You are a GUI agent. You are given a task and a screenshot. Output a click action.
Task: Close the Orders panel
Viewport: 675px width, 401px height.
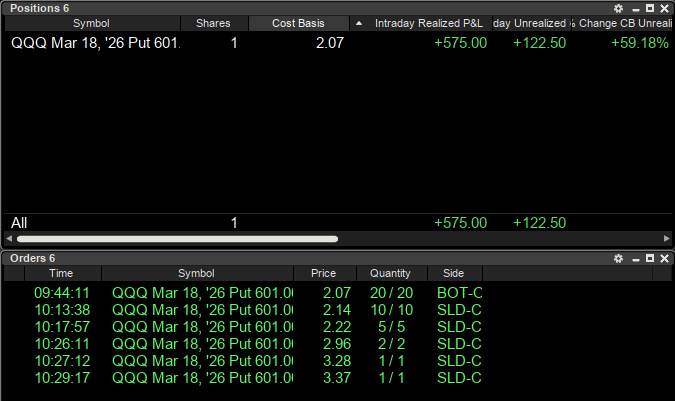click(x=665, y=258)
